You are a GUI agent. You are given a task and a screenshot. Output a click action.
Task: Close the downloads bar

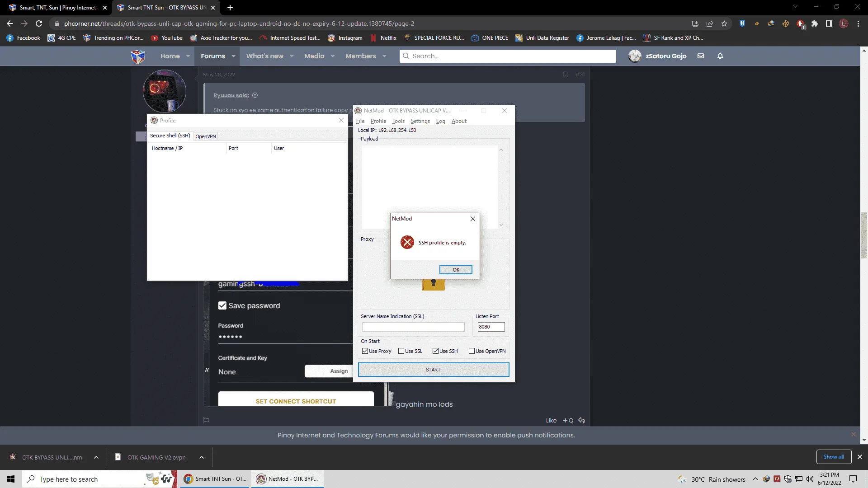(x=860, y=457)
